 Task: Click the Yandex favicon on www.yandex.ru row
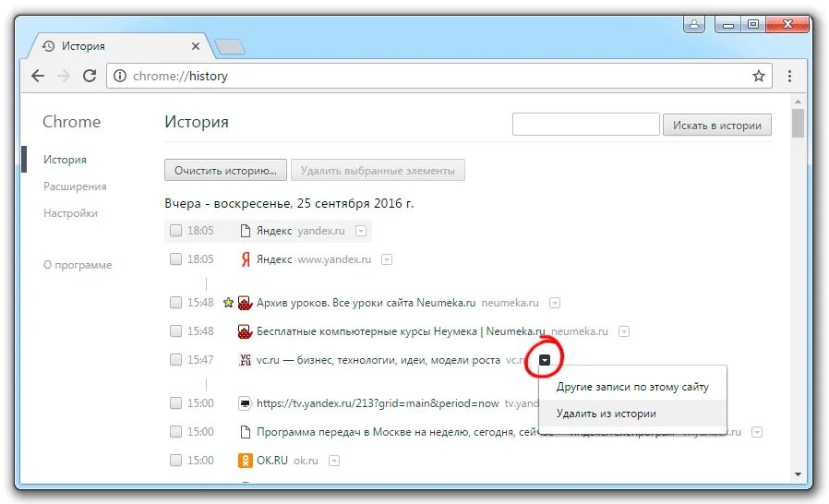(246, 259)
